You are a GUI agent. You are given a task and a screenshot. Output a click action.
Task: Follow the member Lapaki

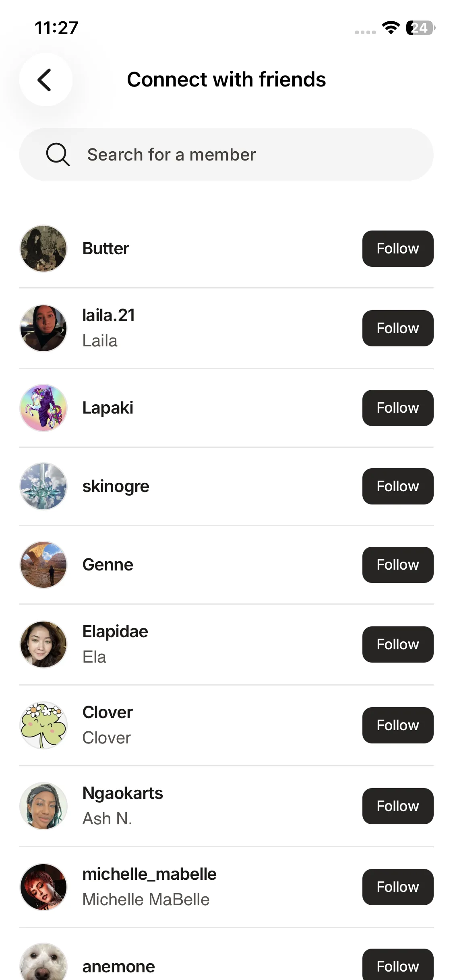pos(397,408)
